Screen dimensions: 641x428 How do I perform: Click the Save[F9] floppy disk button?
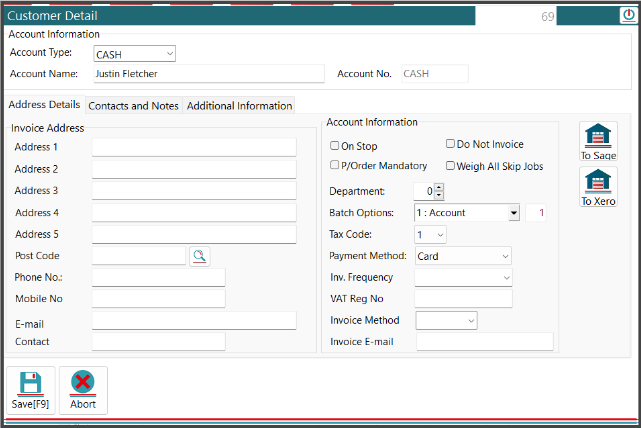pyautogui.click(x=31, y=390)
